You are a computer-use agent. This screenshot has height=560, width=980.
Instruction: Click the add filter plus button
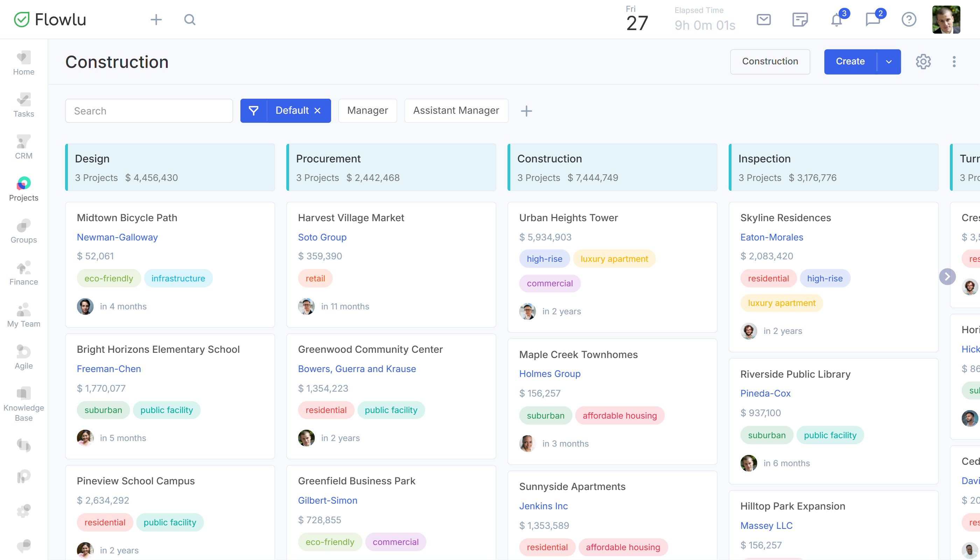[526, 111]
